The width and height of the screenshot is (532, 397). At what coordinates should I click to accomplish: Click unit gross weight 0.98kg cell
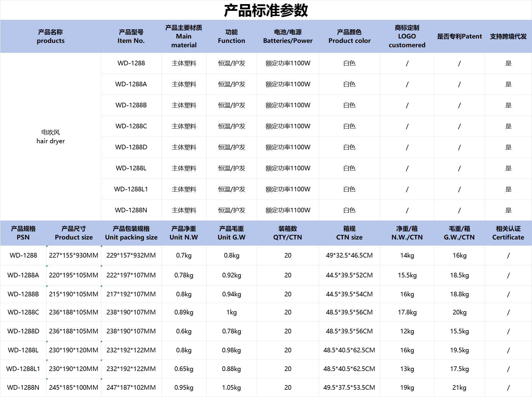point(232,350)
